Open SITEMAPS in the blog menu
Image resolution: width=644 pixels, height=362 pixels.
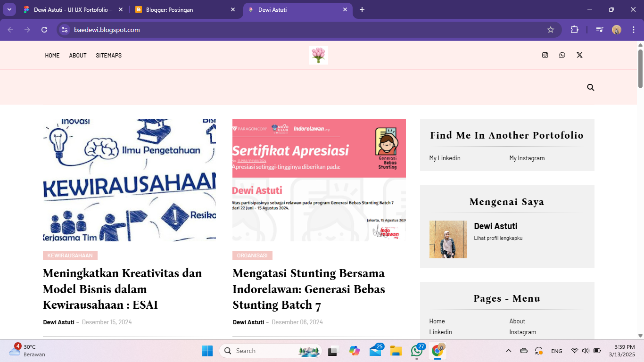pyautogui.click(x=109, y=55)
